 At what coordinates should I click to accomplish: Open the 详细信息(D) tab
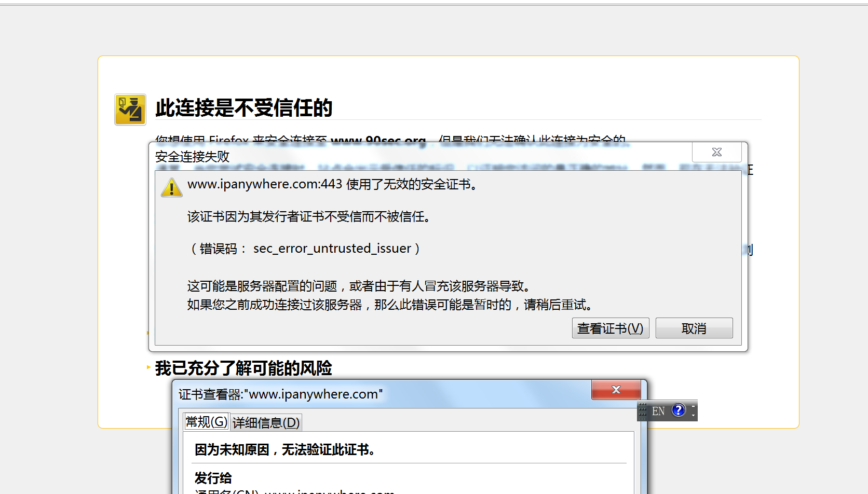pyautogui.click(x=266, y=422)
